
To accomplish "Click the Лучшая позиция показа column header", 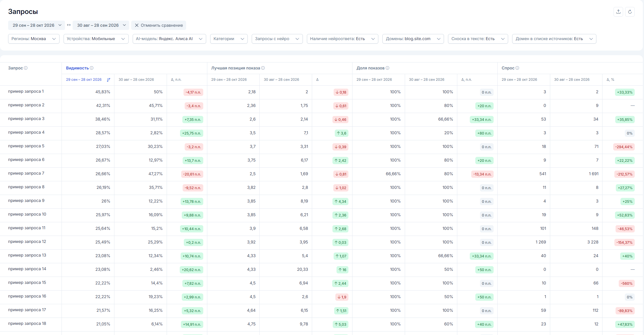I will (x=235, y=68).
